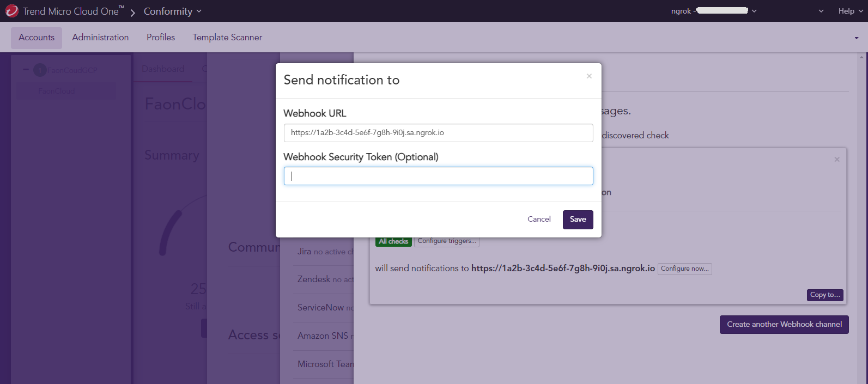Close the Send notification dialog

(589, 76)
